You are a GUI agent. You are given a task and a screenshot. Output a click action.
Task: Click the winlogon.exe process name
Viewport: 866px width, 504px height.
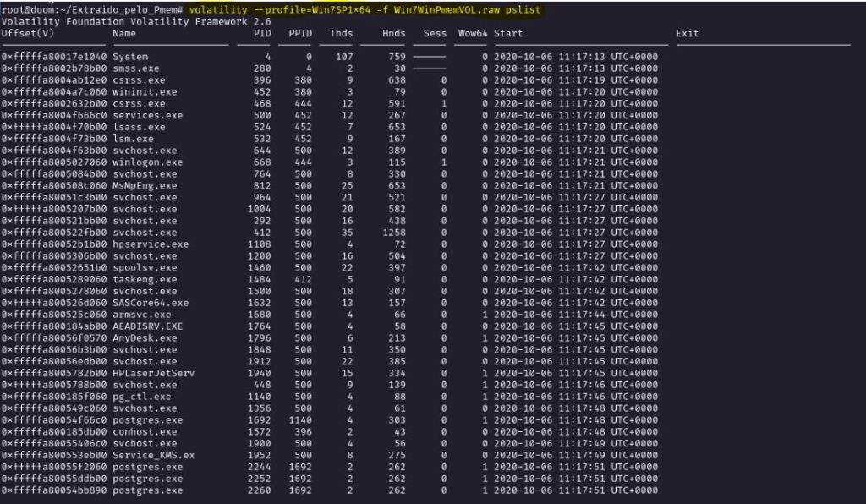point(147,162)
